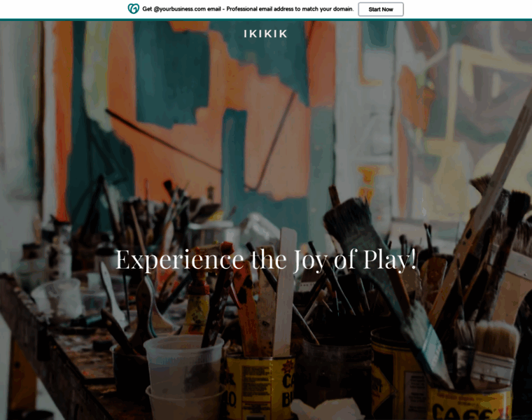Click the GoDaddy logo icon in banner
The height and width of the screenshot is (420, 532).
point(133,9)
